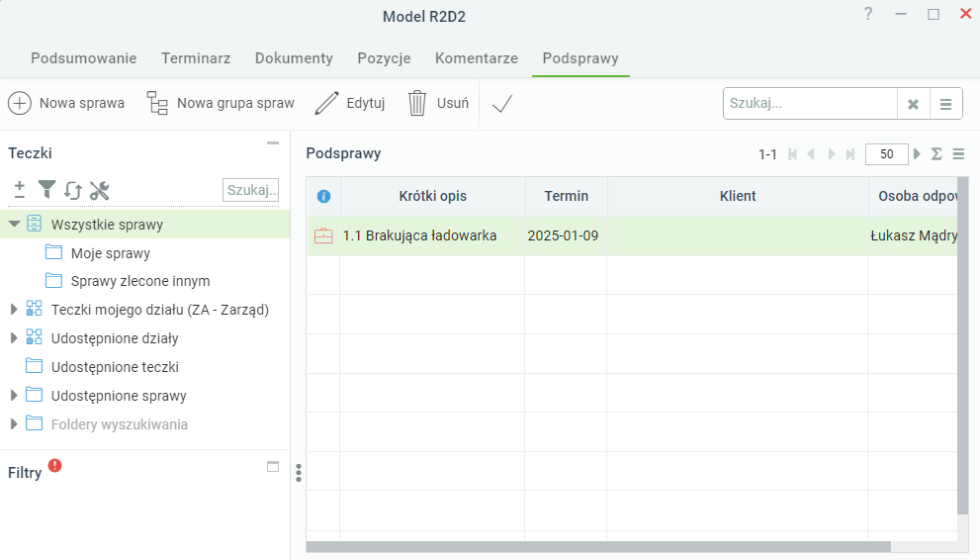The width and height of the screenshot is (980, 560).
Task: Open Teczki mojego działu (ZA - Zarząd)
Action: tap(160, 310)
